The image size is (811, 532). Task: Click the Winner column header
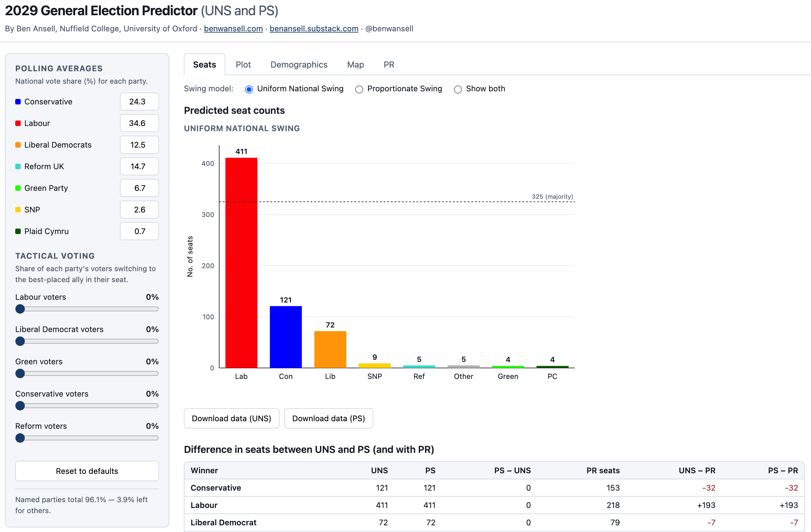click(x=204, y=470)
